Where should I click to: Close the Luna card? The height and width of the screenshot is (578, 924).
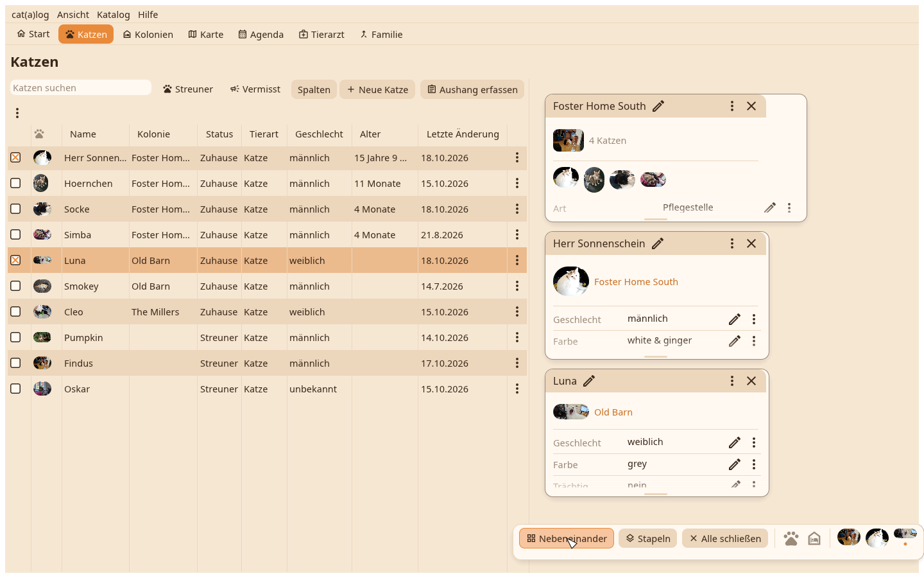point(751,381)
